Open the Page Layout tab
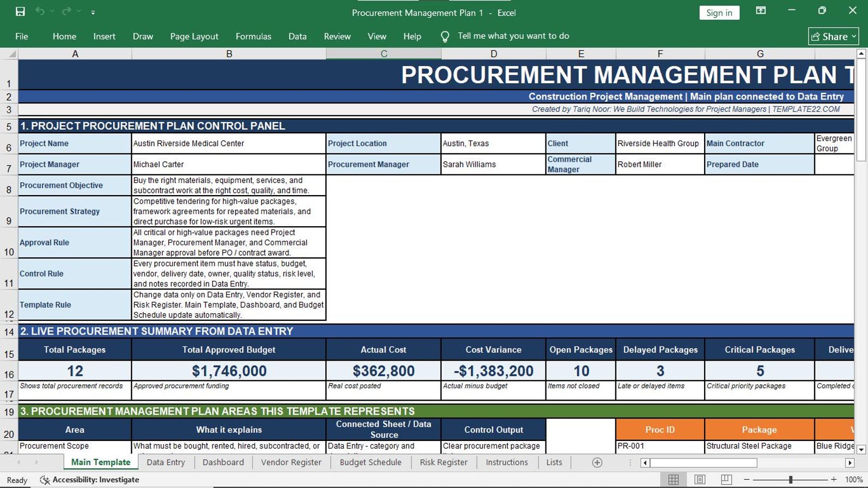Viewport: 868px width, 488px height. click(194, 36)
